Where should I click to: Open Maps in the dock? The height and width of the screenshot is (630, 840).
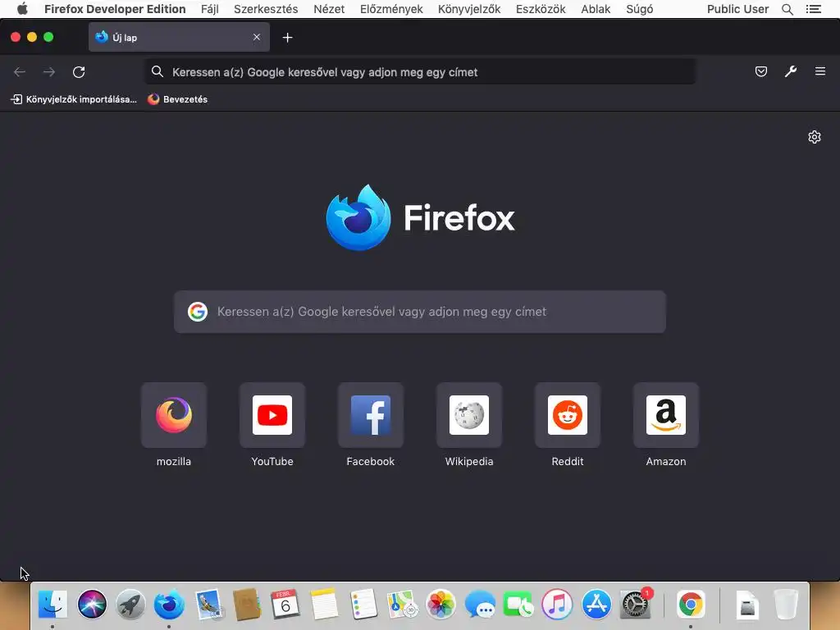pos(402,605)
